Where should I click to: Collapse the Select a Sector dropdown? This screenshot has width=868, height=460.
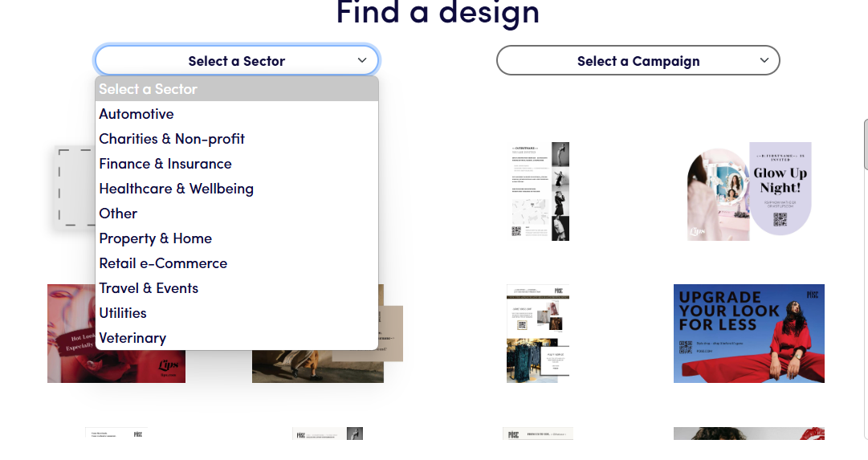coord(236,61)
